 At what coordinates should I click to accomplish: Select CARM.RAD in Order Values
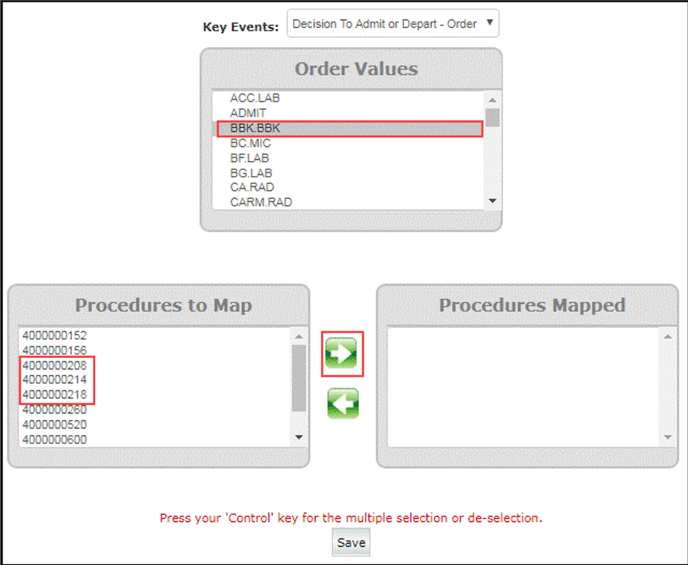pyautogui.click(x=350, y=202)
